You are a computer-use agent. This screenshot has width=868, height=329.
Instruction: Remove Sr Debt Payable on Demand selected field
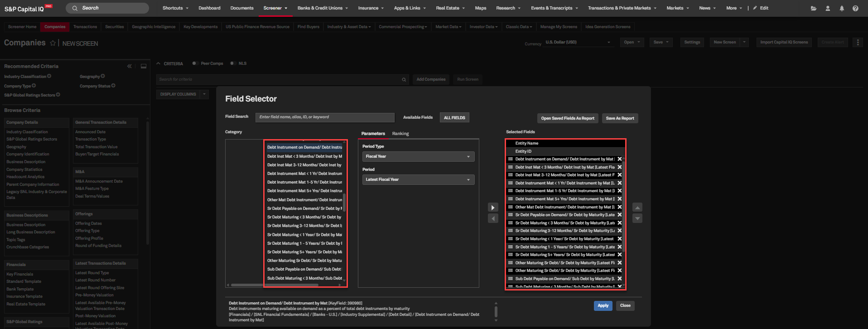click(619, 215)
